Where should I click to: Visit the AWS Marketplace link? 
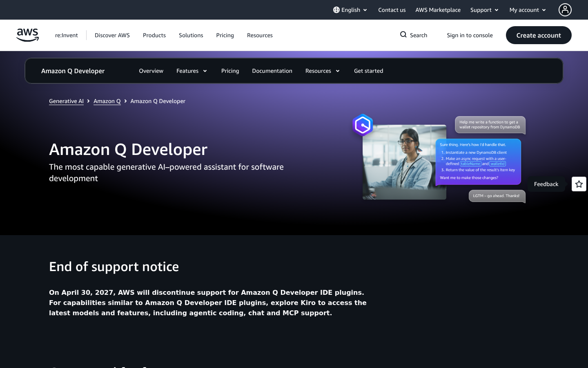(x=438, y=10)
